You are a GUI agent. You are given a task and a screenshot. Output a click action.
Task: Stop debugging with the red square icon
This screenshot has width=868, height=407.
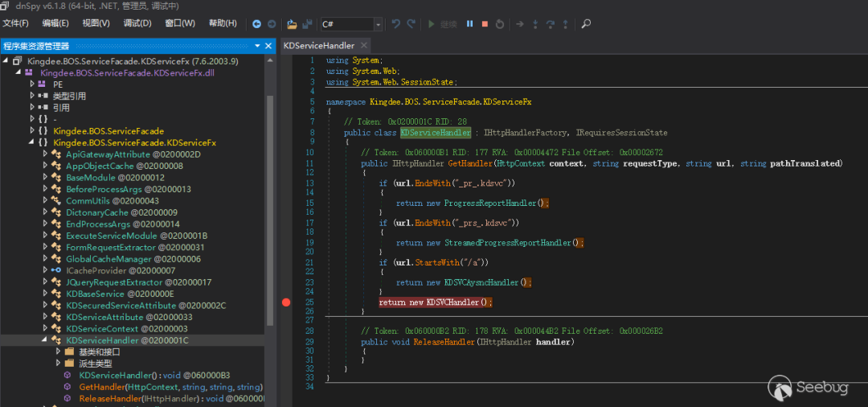tap(485, 24)
